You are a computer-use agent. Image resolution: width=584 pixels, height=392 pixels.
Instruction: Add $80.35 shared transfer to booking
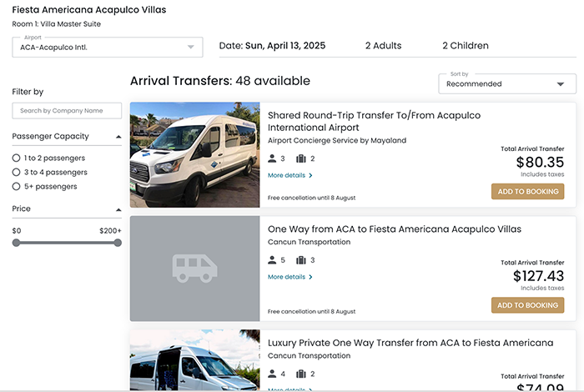527,192
